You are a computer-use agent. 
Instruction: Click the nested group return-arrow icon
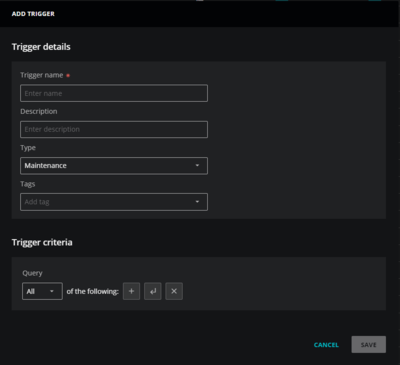tap(153, 291)
